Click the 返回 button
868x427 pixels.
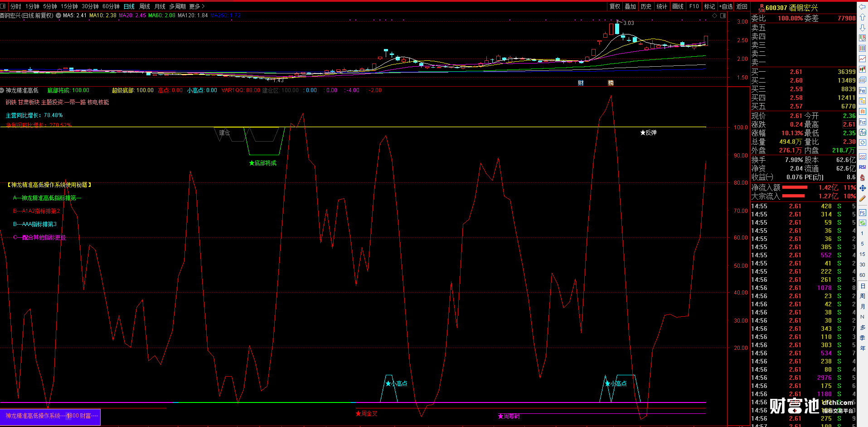tap(742, 6)
